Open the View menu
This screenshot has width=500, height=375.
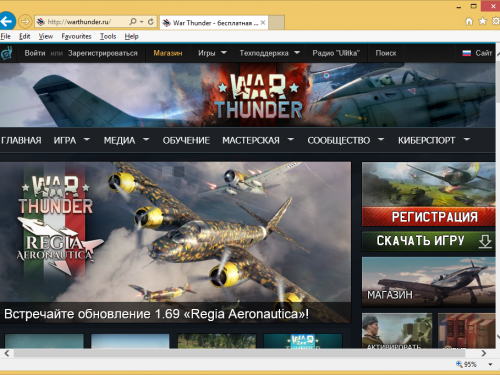coord(46,36)
